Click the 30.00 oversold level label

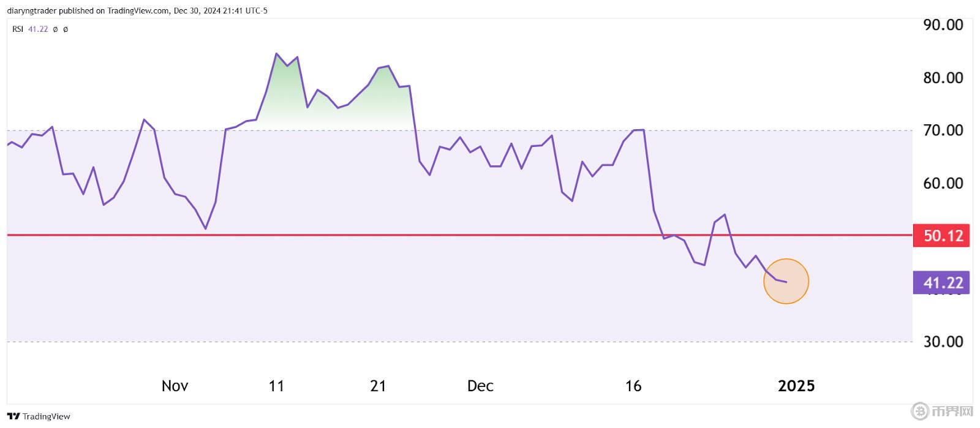pyautogui.click(x=943, y=342)
